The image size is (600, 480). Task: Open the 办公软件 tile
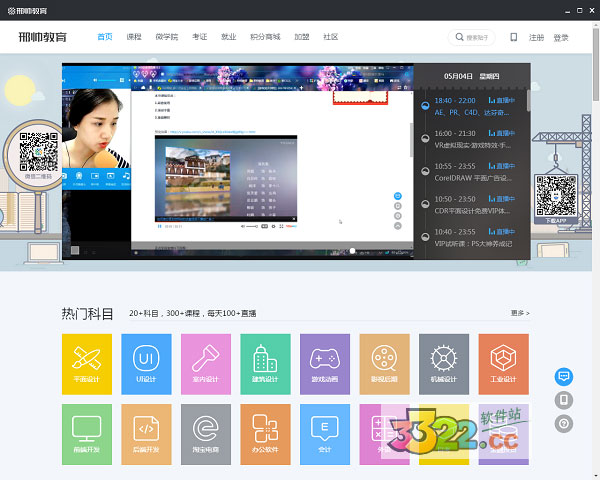pos(265,434)
